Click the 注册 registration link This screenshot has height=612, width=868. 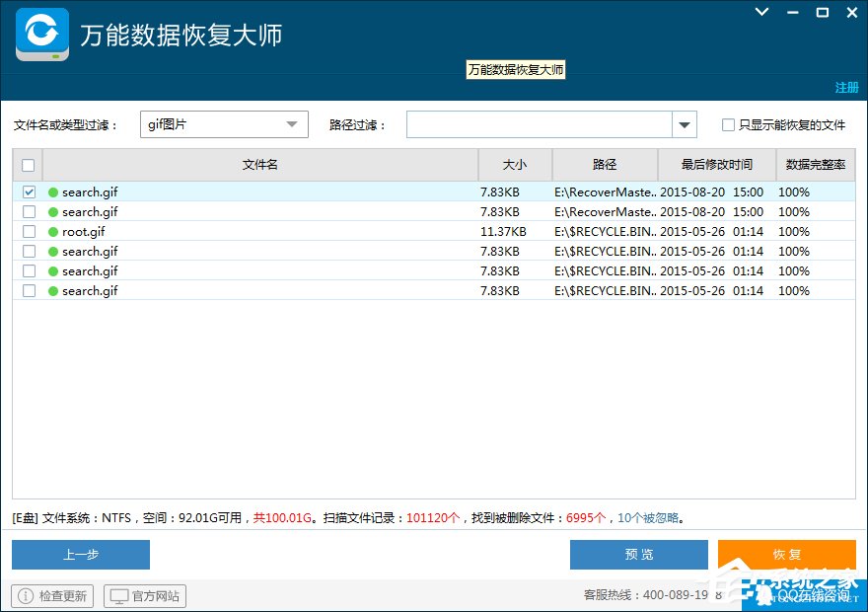click(x=846, y=88)
